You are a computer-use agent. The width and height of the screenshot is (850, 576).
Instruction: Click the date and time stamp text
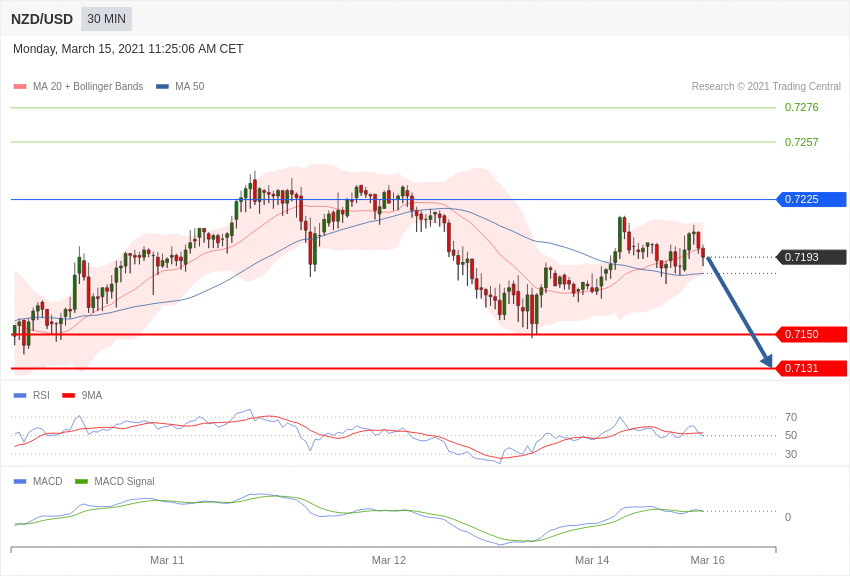coord(128,49)
